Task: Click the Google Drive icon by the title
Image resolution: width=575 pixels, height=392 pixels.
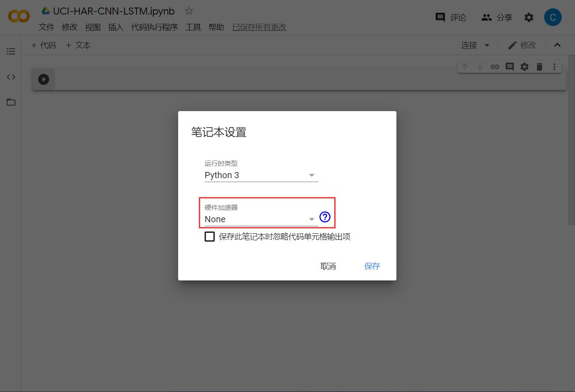Action: point(46,11)
